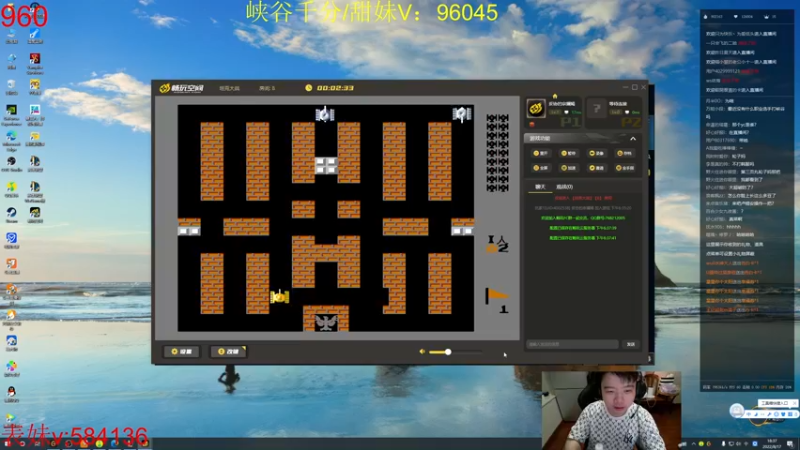Close the small floating popup near tray

pos(794,403)
